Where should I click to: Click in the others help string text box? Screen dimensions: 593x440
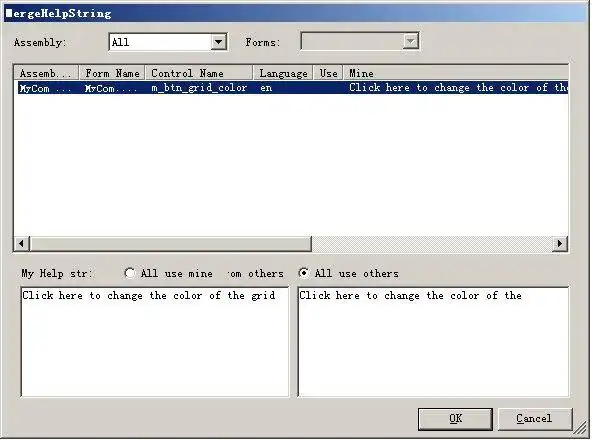[433, 342]
